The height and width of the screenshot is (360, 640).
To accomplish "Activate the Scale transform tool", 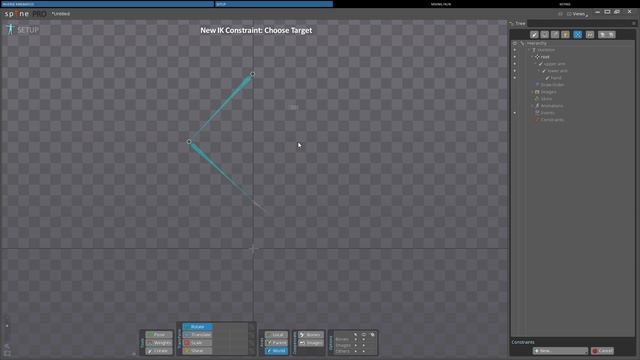I will click(198, 343).
